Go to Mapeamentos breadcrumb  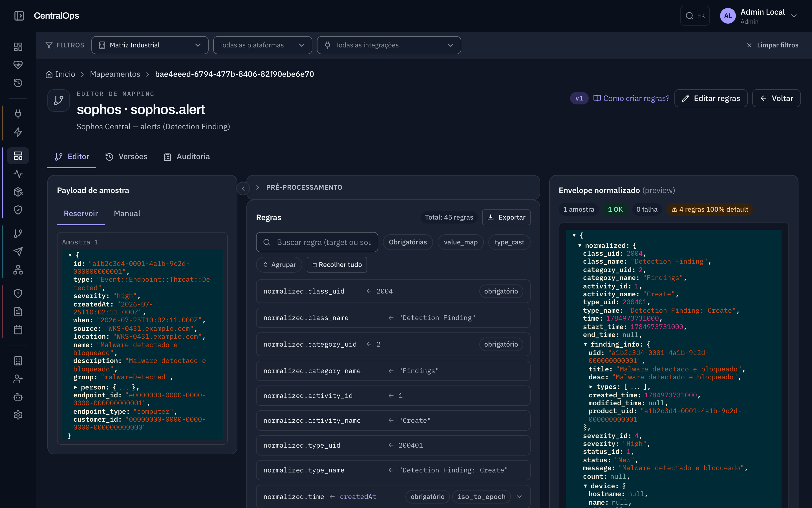[x=115, y=74]
